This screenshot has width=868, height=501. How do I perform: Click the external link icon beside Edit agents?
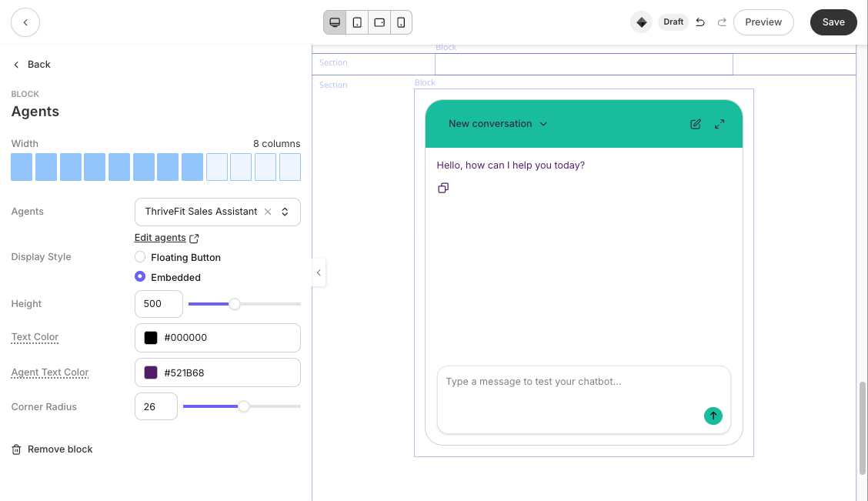point(194,238)
